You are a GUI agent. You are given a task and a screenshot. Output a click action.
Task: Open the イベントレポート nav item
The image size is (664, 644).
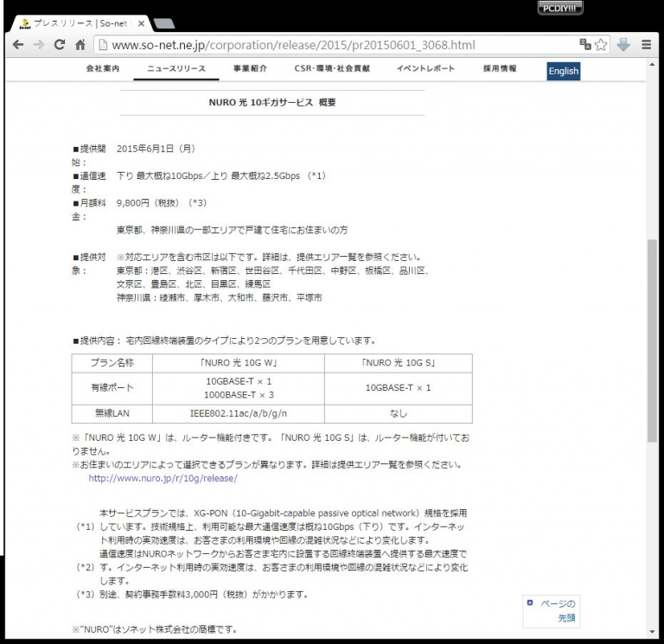[x=425, y=68]
